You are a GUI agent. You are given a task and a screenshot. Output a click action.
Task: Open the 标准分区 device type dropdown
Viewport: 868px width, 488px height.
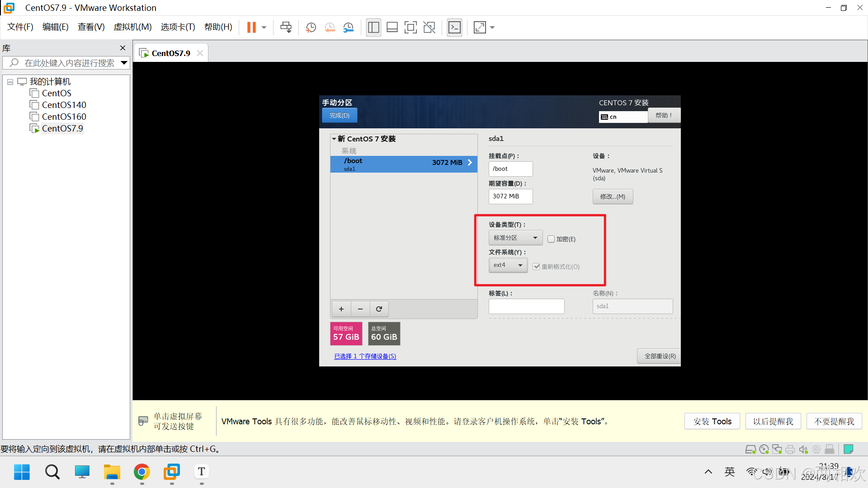click(515, 238)
